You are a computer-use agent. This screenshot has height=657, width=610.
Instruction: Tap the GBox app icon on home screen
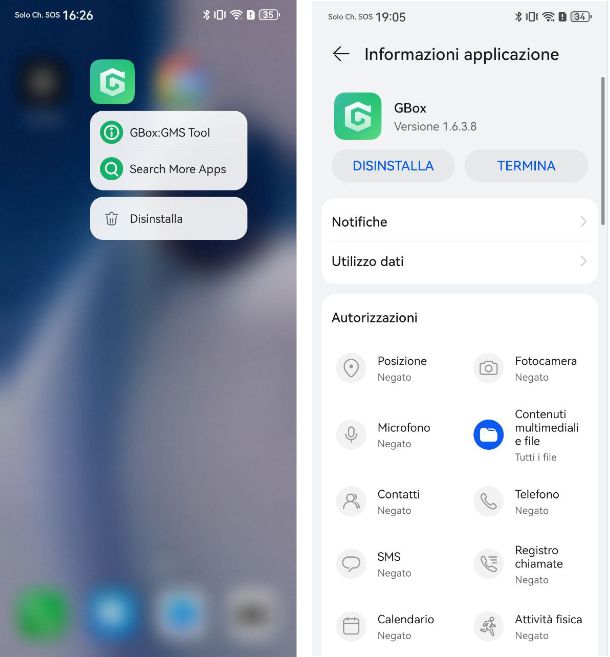point(112,82)
